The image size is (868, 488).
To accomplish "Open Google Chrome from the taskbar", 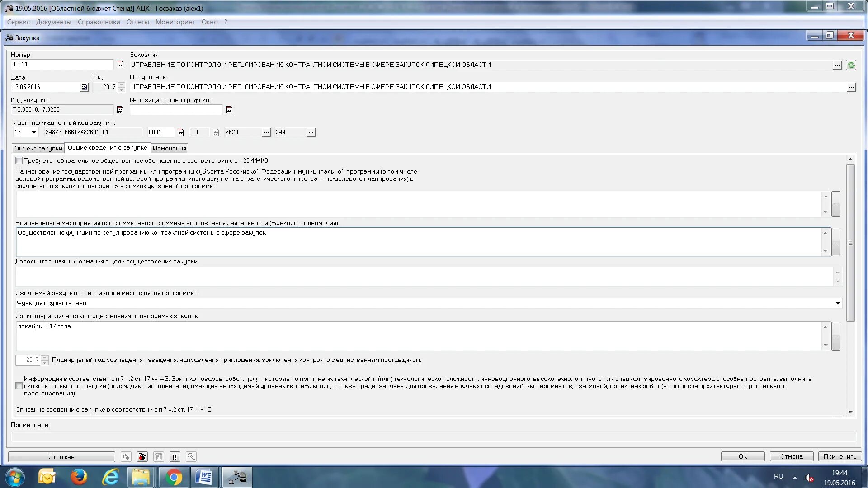I will pyautogui.click(x=174, y=477).
